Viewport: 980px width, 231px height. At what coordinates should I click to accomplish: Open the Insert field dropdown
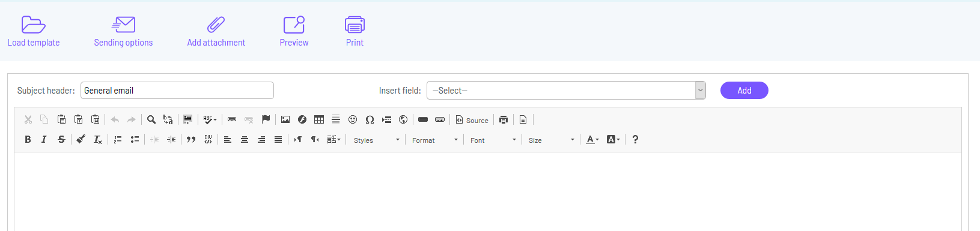click(566, 91)
